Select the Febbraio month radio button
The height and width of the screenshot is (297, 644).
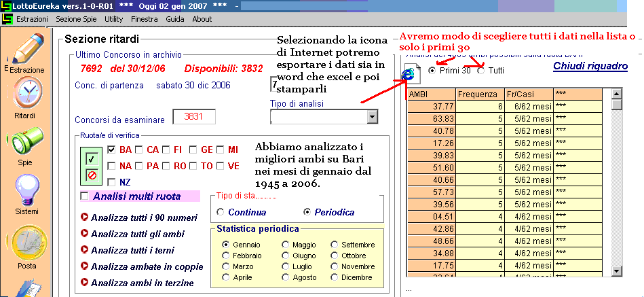tap(225, 256)
